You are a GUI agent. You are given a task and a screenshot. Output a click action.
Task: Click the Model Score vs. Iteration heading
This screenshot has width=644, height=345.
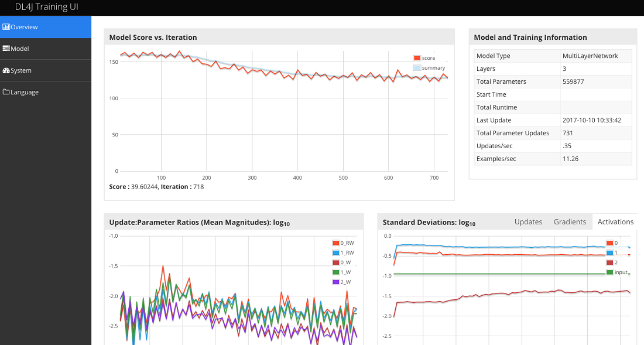click(x=153, y=37)
